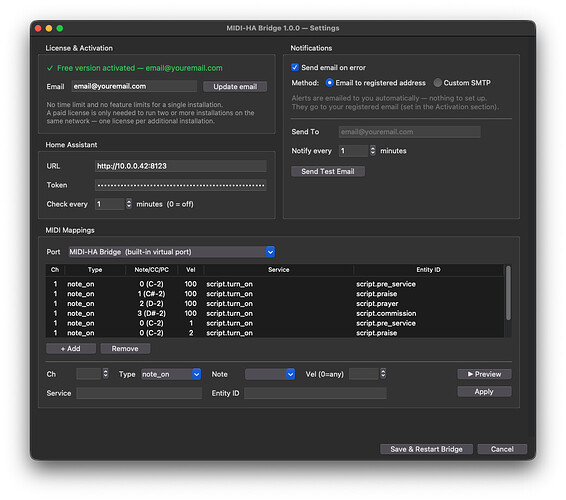Select the 1 (C#-2) script.praise row
Viewport: 566px width, 500px height.
[x=275, y=294]
